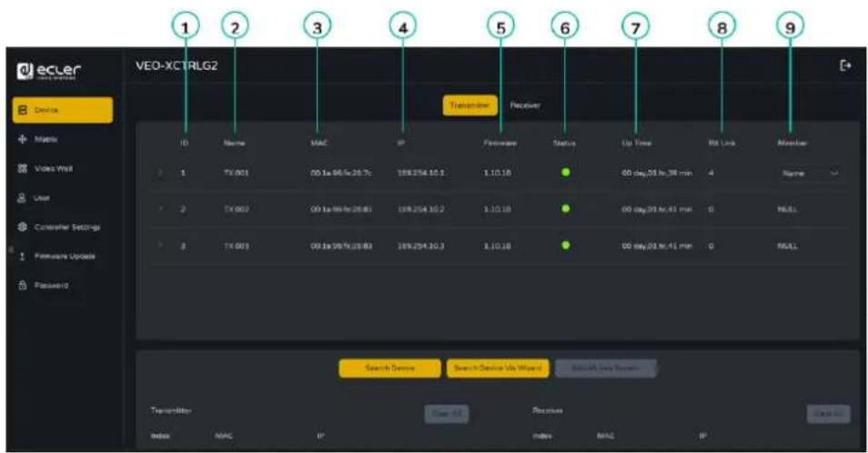This screenshot has height=453, width=868.
Task: Click green status indicator of TX 001
Action: (x=565, y=172)
